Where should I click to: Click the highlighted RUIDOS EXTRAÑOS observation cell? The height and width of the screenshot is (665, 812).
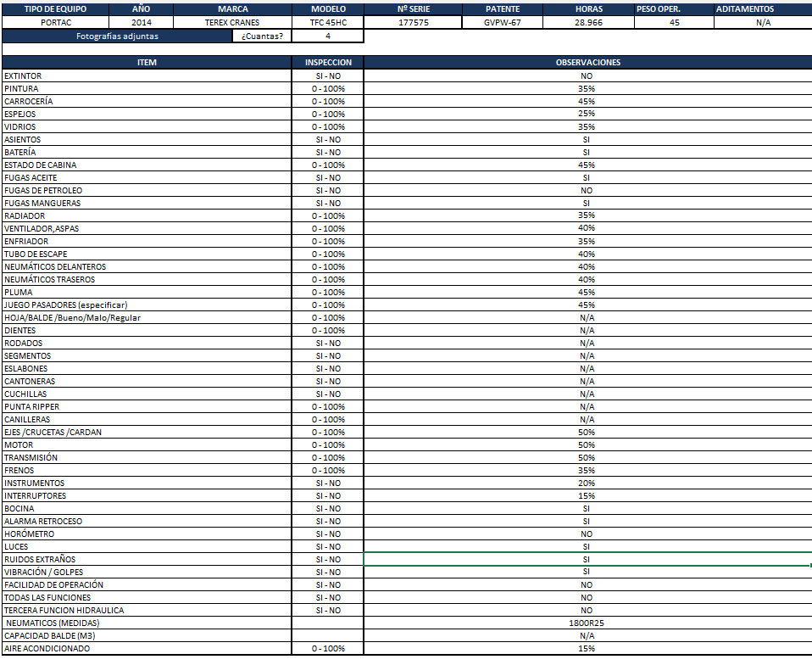587,559
